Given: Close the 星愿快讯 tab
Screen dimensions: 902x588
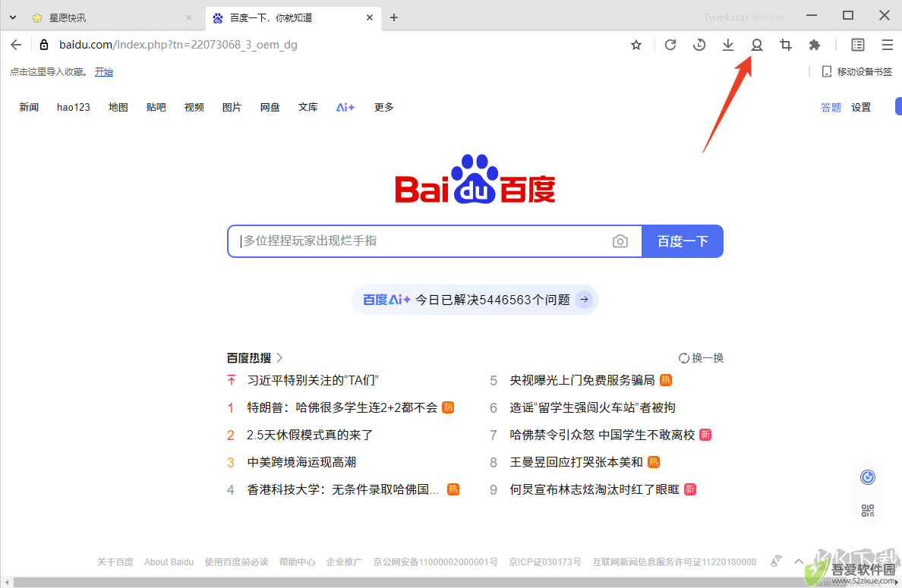Looking at the screenshot, I should [x=189, y=17].
